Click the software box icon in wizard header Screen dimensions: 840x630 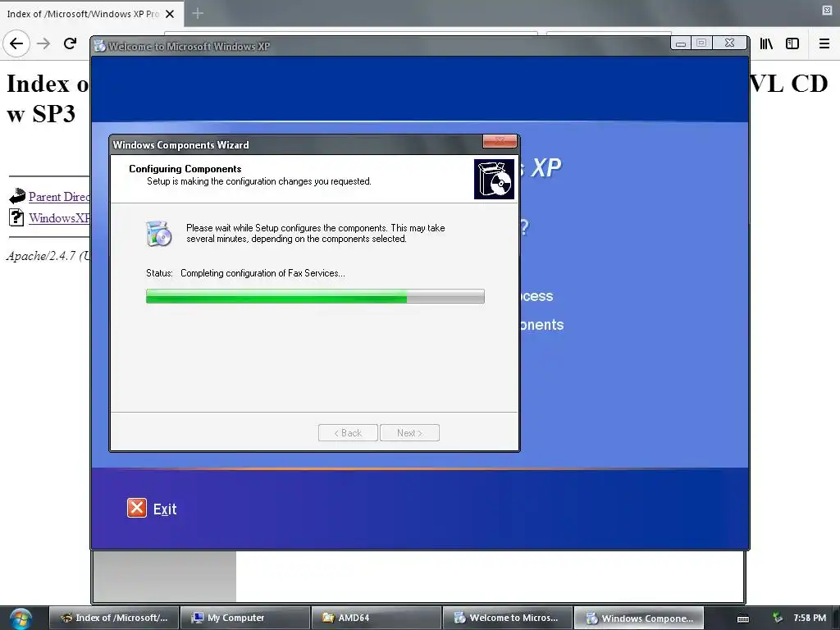click(494, 179)
